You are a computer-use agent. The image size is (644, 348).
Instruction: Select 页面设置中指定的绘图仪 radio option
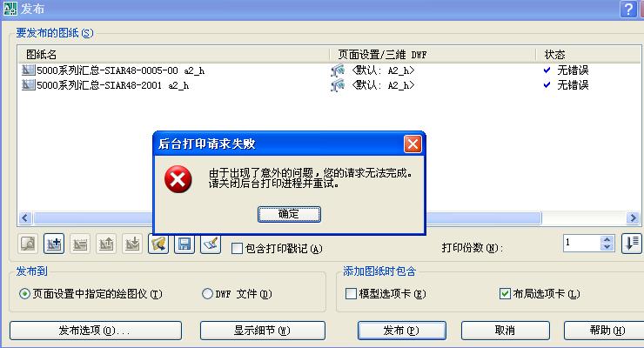pos(24,293)
